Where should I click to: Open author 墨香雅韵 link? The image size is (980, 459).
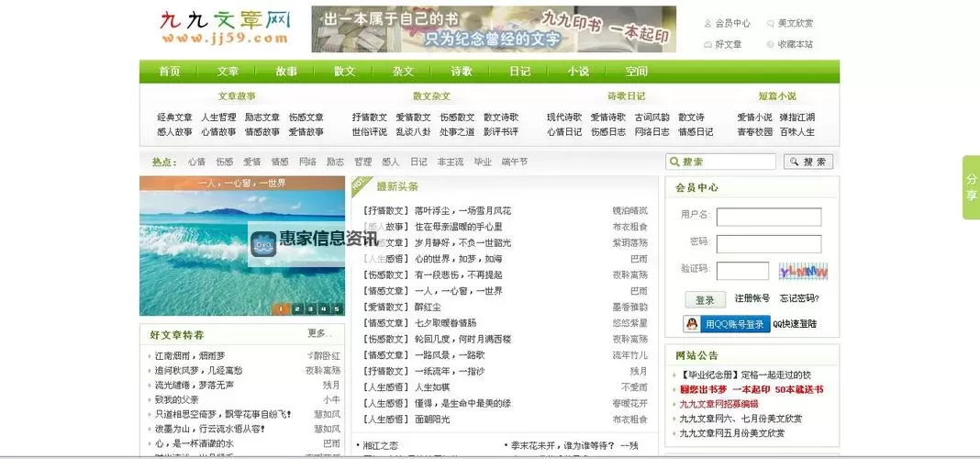[630, 307]
